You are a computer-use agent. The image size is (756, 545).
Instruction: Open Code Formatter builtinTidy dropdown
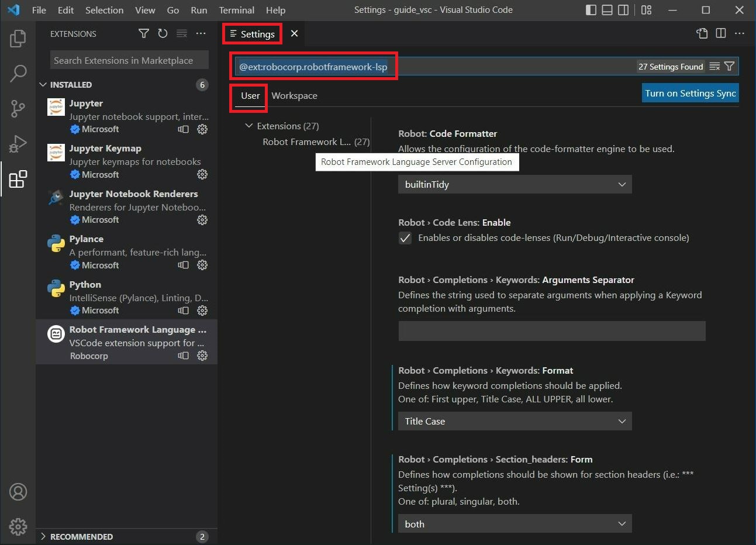pos(515,184)
